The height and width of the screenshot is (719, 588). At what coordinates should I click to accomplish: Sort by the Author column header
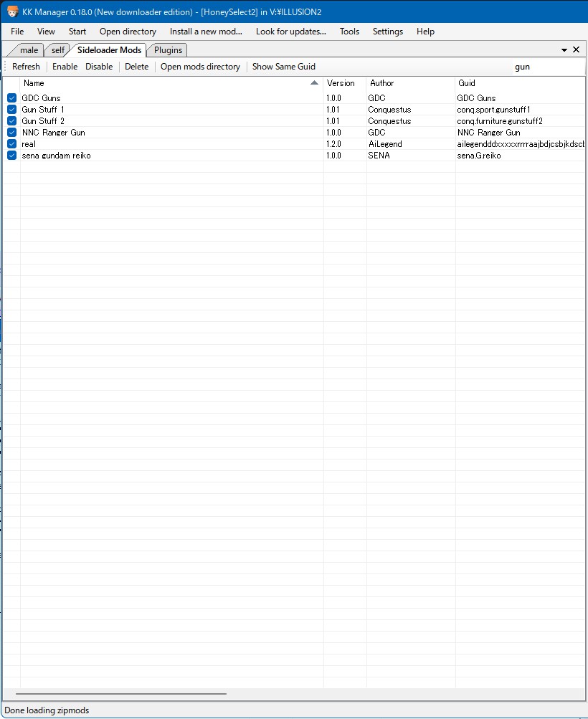click(410, 83)
